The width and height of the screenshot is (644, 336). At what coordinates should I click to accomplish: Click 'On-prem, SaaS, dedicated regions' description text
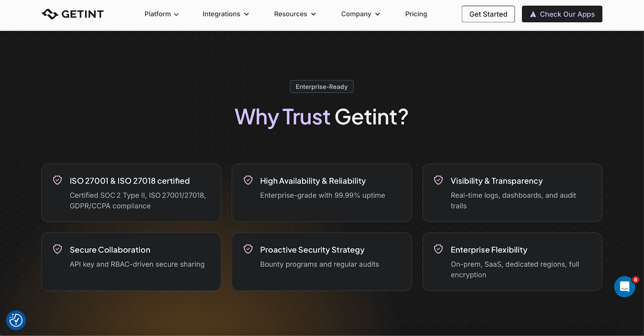coord(515,270)
